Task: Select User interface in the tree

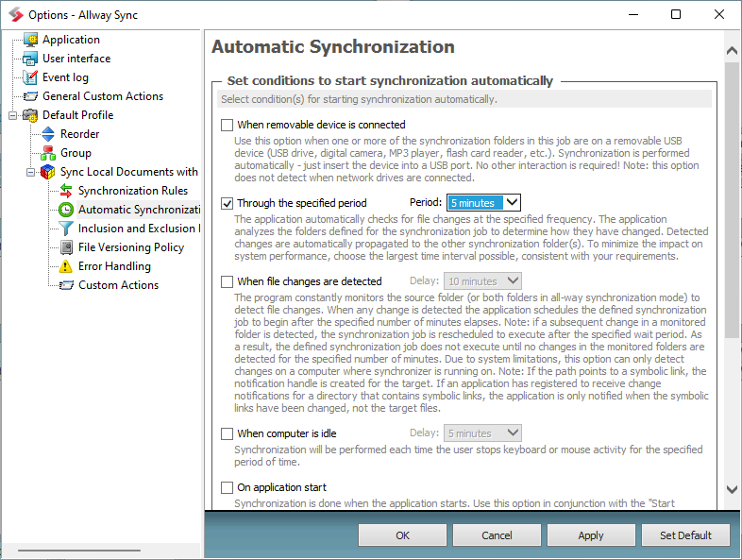Action: point(76,59)
